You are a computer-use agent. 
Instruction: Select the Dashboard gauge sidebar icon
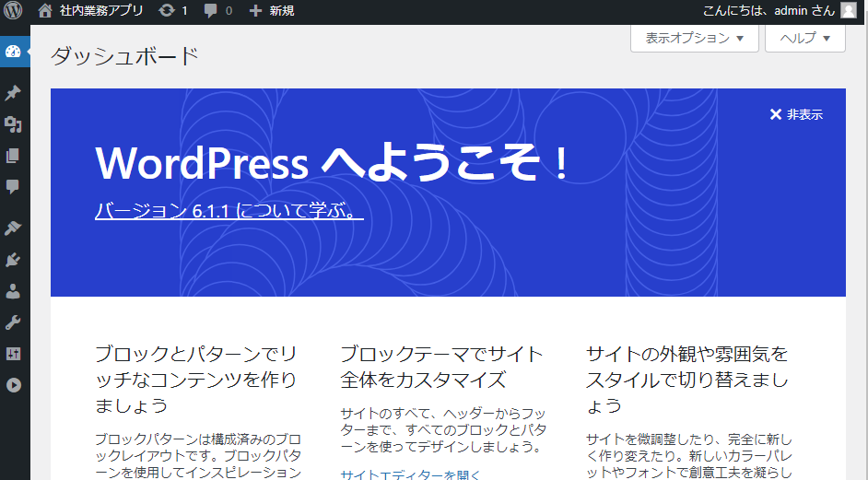(13, 52)
